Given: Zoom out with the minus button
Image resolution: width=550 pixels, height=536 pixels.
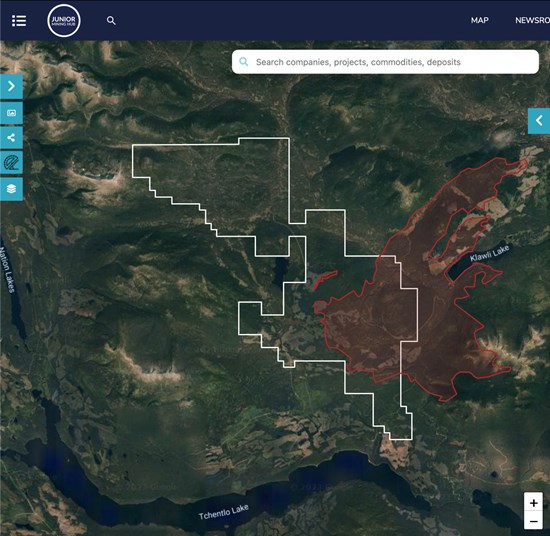Looking at the screenshot, I should point(534,521).
